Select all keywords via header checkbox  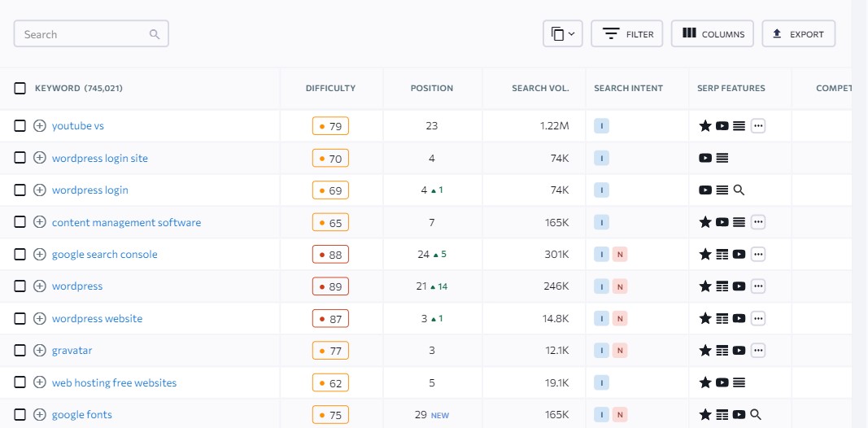(x=20, y=88)
